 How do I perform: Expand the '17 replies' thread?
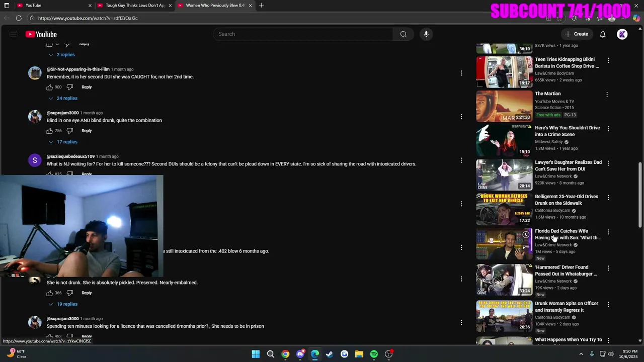63,142
